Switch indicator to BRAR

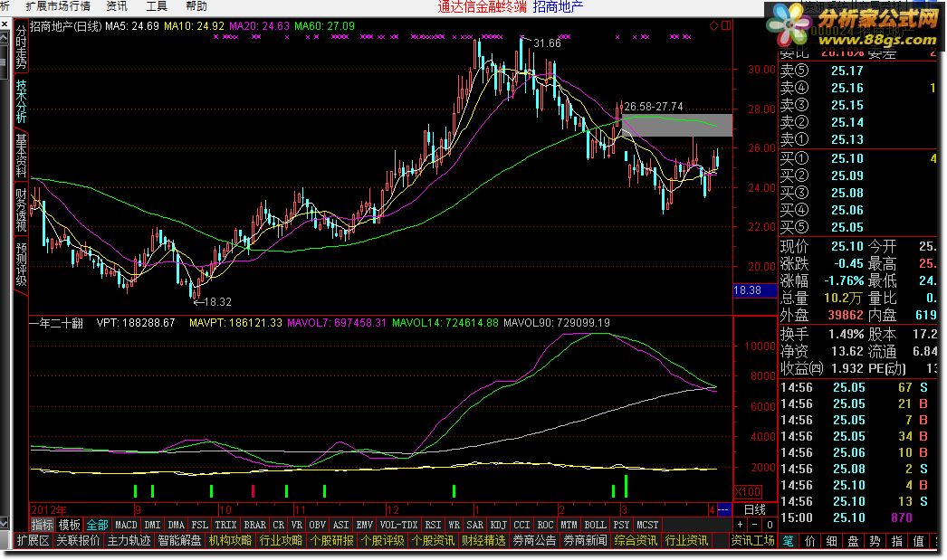[x=255, y=525]
